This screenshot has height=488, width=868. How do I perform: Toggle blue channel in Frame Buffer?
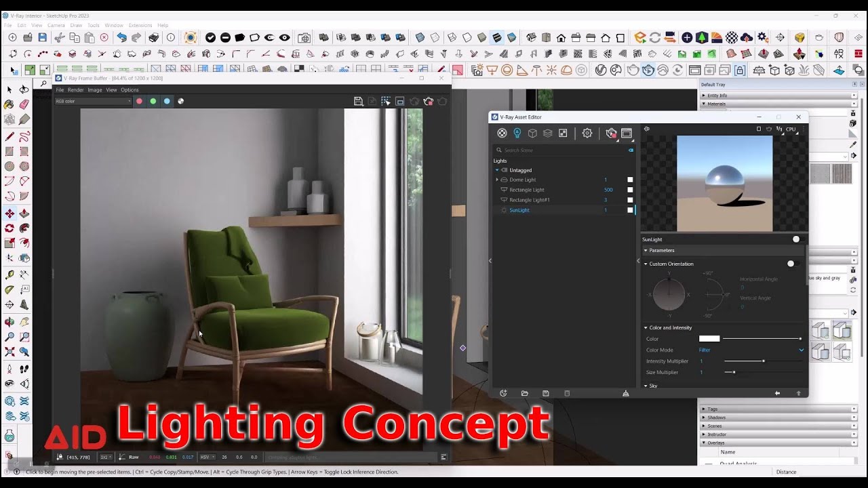coord(167,101)
